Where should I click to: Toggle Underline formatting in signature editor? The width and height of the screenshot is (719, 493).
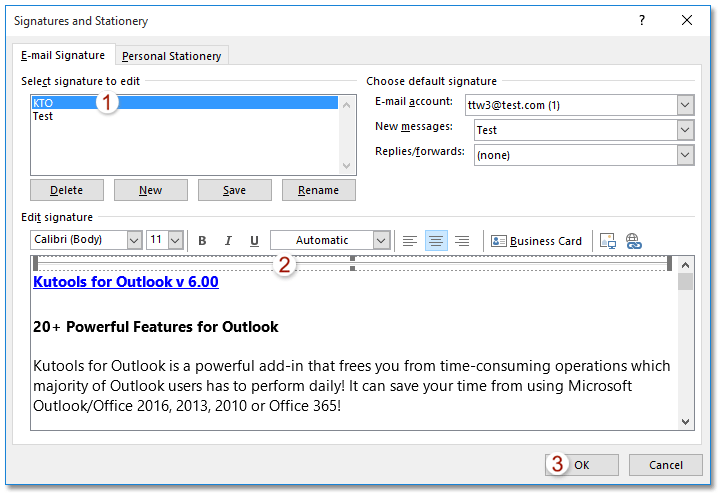(x=254, y=240)
